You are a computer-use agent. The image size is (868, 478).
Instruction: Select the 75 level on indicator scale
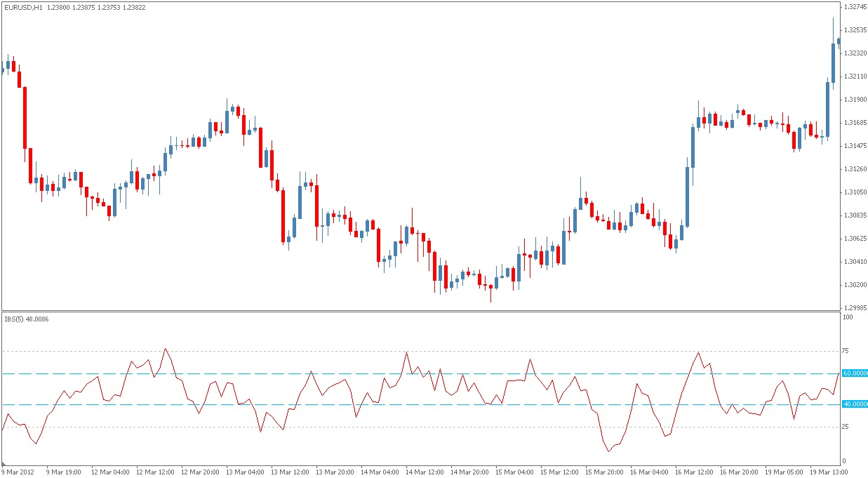click(847, 351)
